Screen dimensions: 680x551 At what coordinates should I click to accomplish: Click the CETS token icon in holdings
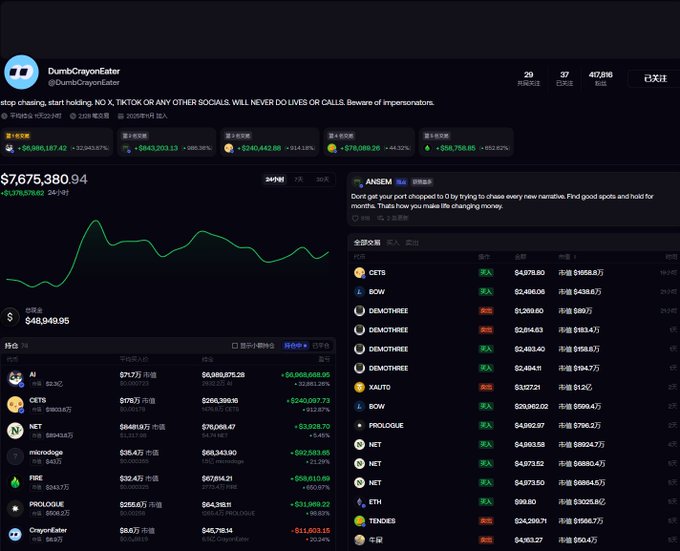tap(15, 404)
